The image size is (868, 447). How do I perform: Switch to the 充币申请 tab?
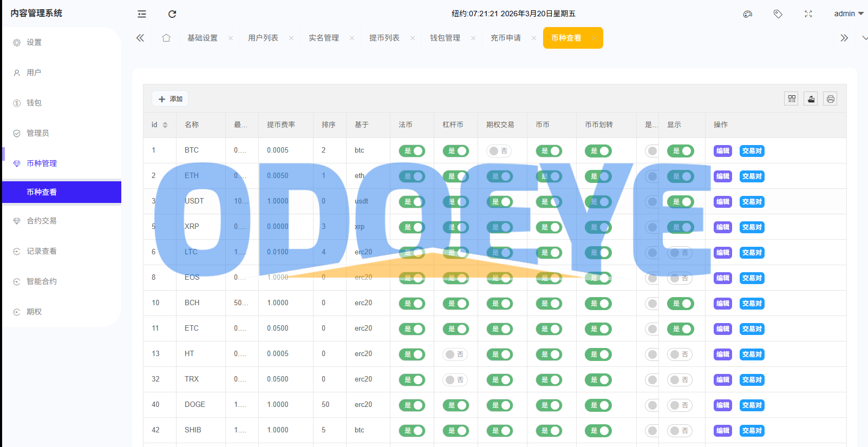pos(506,38)
